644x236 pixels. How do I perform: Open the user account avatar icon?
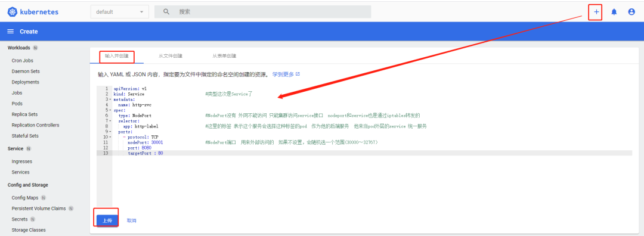(x=631, y=12)
